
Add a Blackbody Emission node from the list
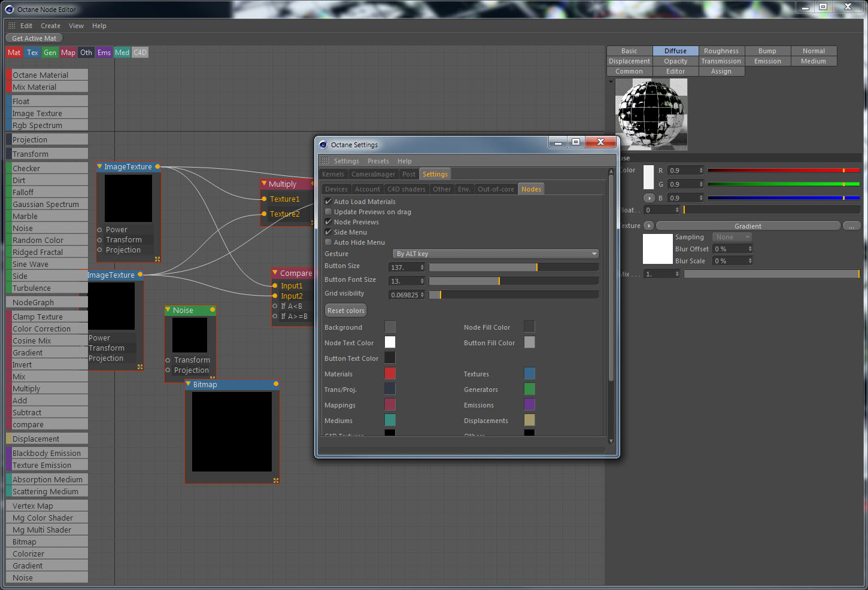[x=47, y=453]
